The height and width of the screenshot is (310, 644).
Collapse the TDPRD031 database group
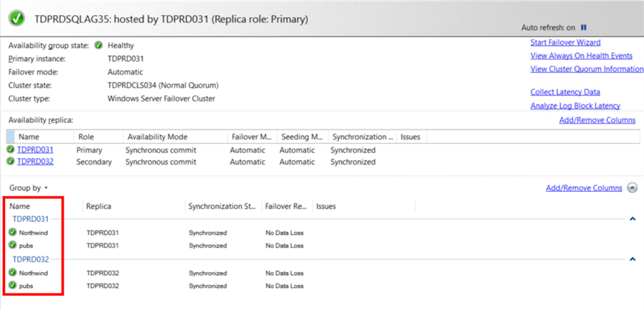(x=632, y=219)
